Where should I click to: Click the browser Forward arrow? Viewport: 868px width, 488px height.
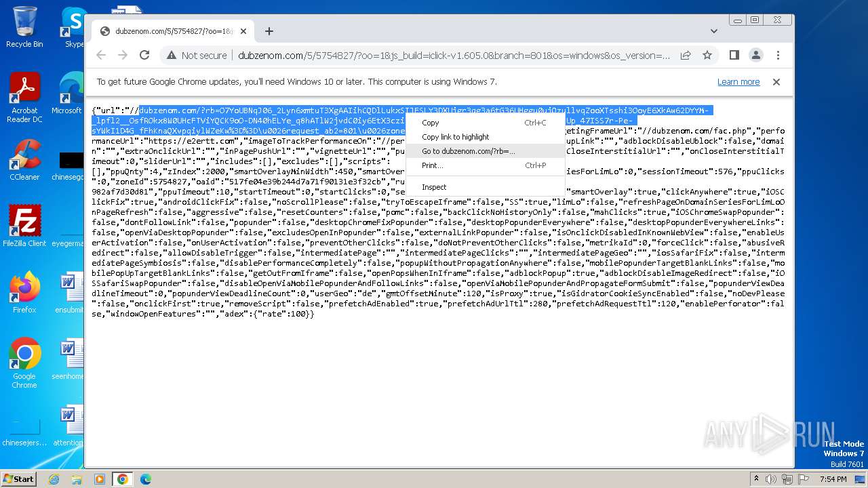click(x=123, y=55)
